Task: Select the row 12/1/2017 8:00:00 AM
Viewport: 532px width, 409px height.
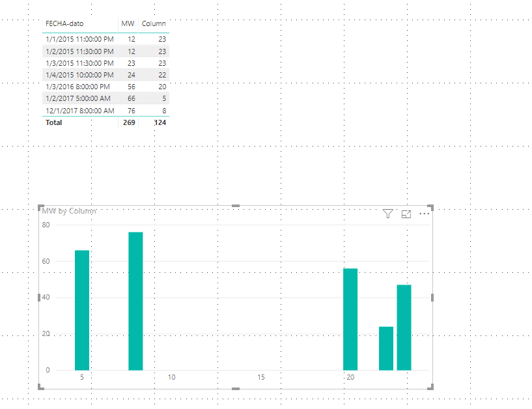Action: pyautogui.click(x=105, y=111)
